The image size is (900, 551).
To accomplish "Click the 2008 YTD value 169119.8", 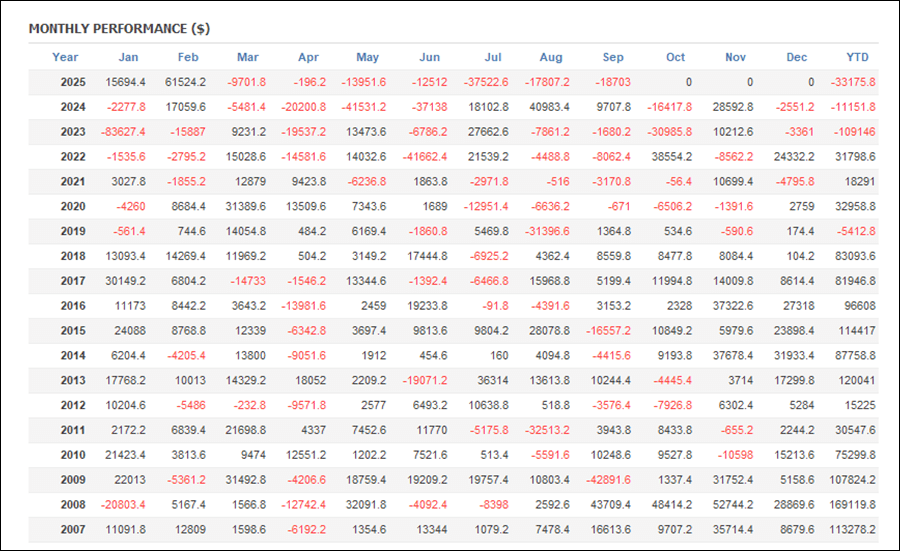I will [x=853, y=507].
